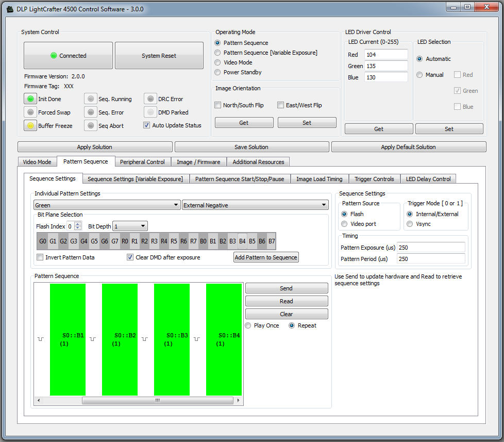Click the DMD Parked status indicator
This screenshot has width=504, height=442.
click(x=150, y=112)
